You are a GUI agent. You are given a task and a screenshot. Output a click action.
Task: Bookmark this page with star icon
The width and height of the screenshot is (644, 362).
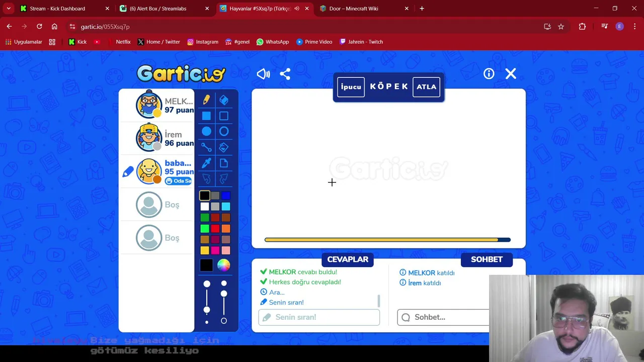tap(561, 27)
